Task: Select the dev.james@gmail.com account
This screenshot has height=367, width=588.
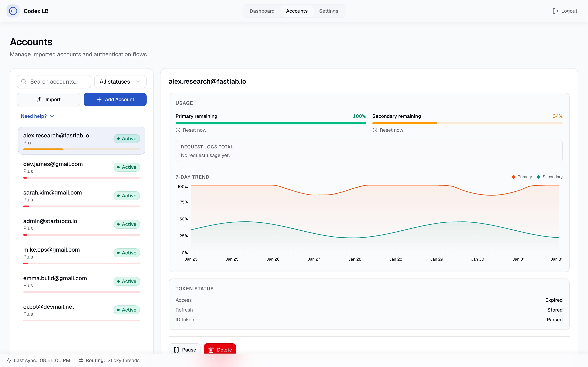Action: click(x=82, y=169)
